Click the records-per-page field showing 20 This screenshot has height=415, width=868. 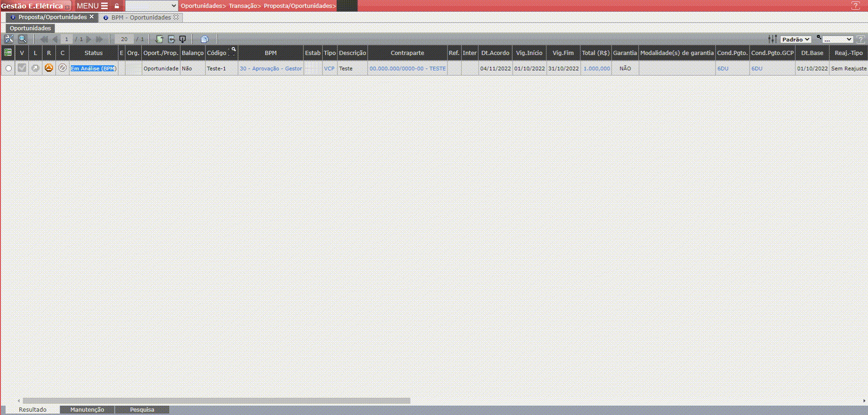[x=124, y=39]
